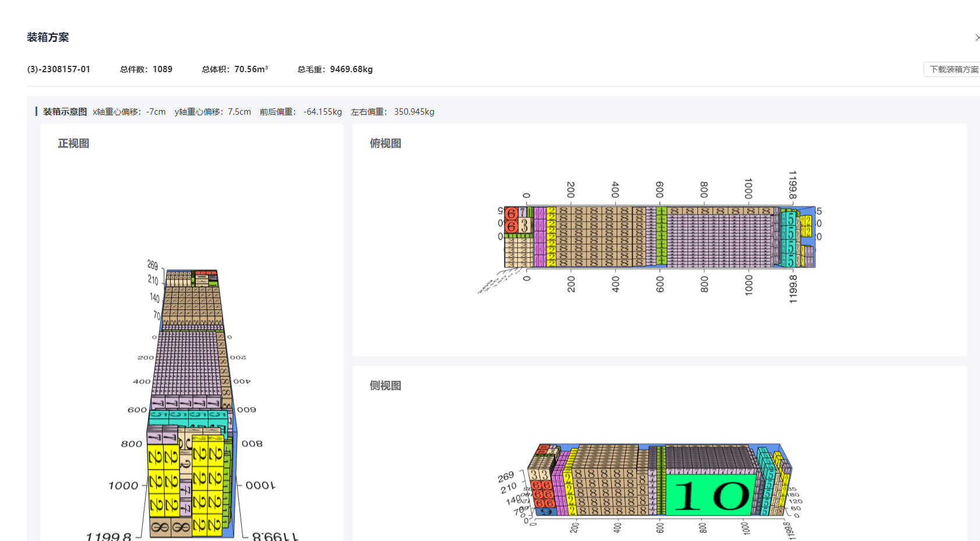This screenshot has width=980, height=541.
Task: Click the x轴重心偏移: -7cm value
Action: [x=129, y=112]
